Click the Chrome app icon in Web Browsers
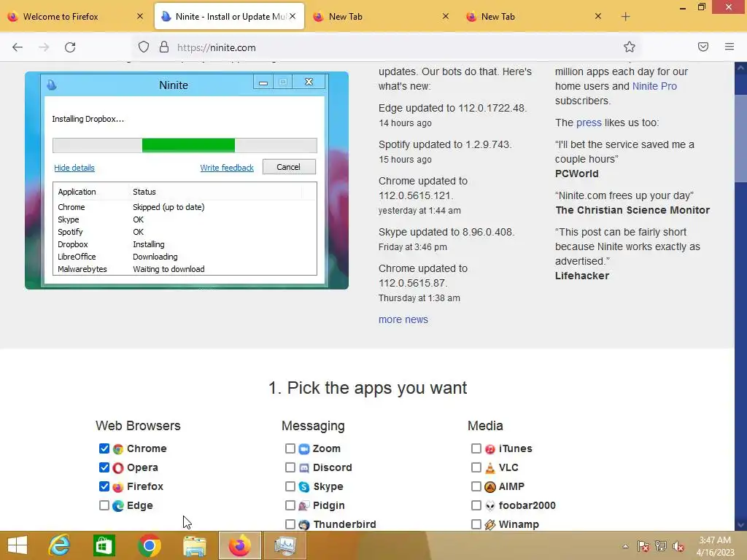The height and width of the screenshot is (560, 747). (x=118, y=448)
